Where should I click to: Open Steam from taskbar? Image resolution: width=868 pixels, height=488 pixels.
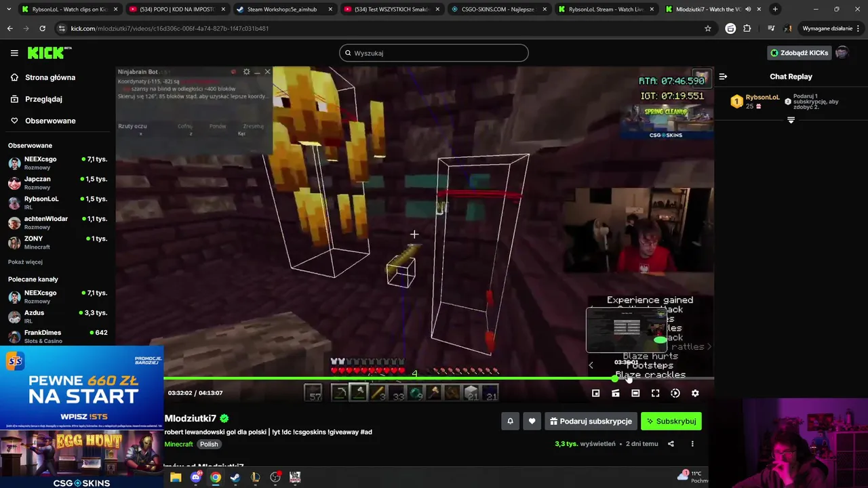point(235,477)
